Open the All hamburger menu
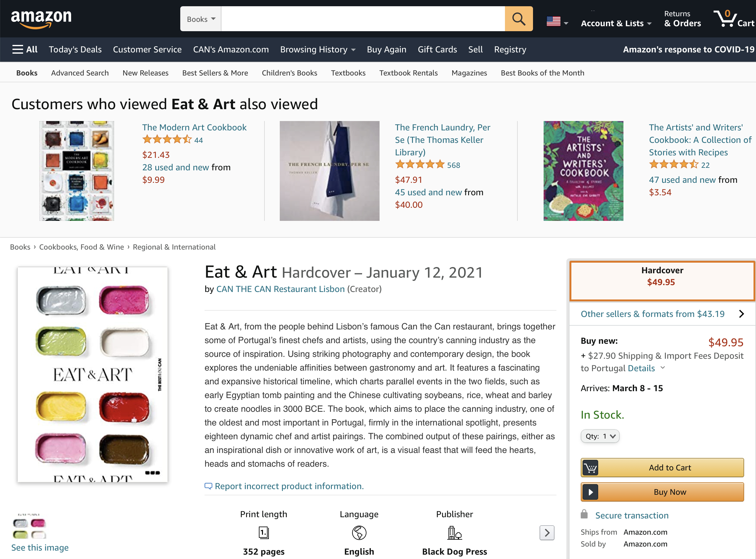The image size is (756, 559). click(25, 49)
